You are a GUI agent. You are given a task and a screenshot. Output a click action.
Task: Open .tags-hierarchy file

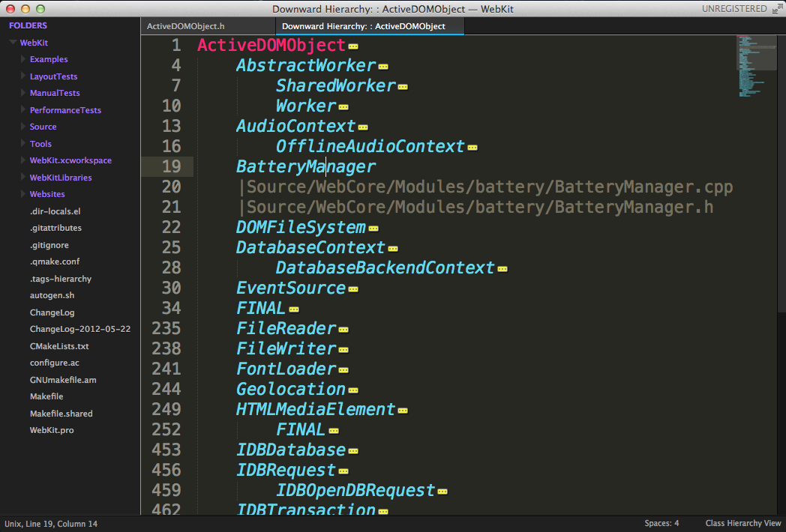tap(61, 279)
